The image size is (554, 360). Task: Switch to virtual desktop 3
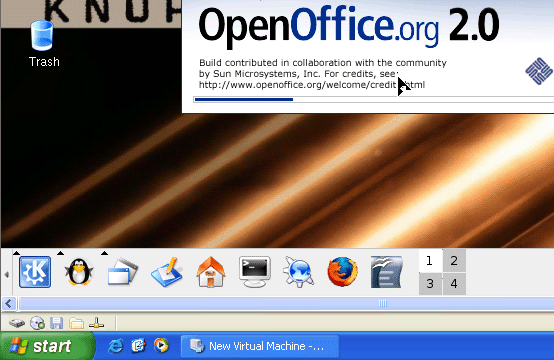click(430, 284)
